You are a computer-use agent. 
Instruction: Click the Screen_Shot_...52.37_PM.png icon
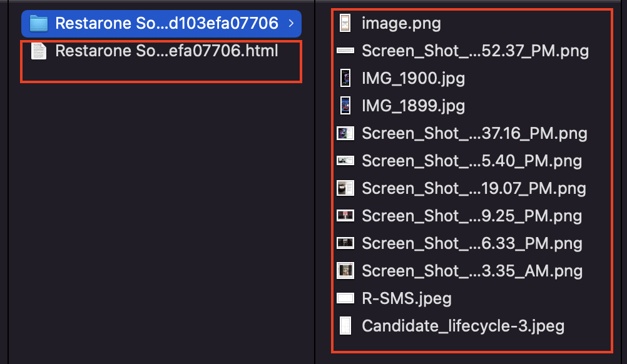pos(345,51)
